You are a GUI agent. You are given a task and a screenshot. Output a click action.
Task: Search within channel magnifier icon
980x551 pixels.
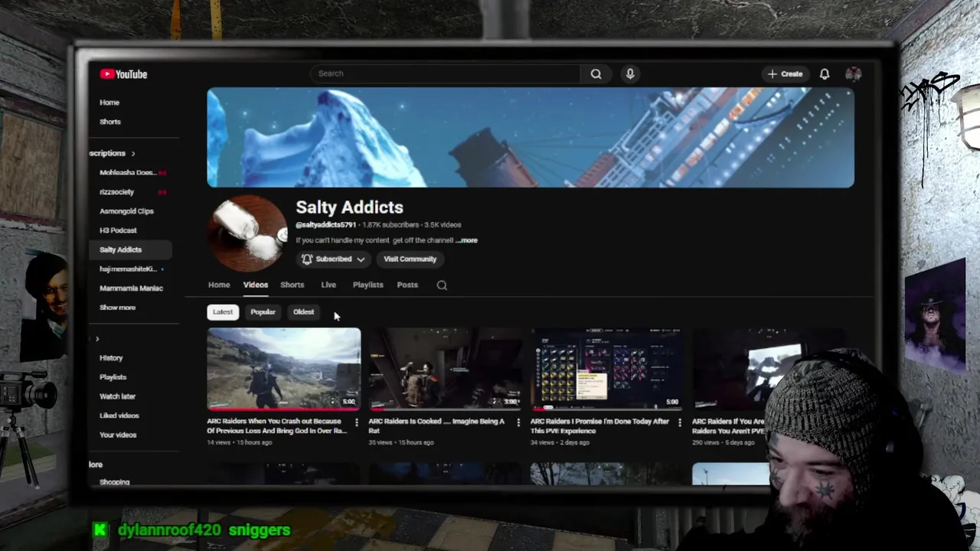[x=442, y=285]
